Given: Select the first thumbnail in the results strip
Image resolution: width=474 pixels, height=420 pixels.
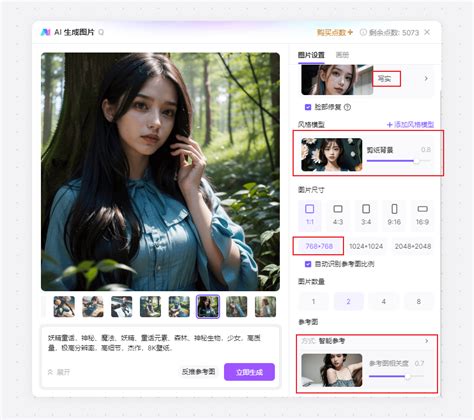Looking at the screenshot, I should (x=64, y=306).
